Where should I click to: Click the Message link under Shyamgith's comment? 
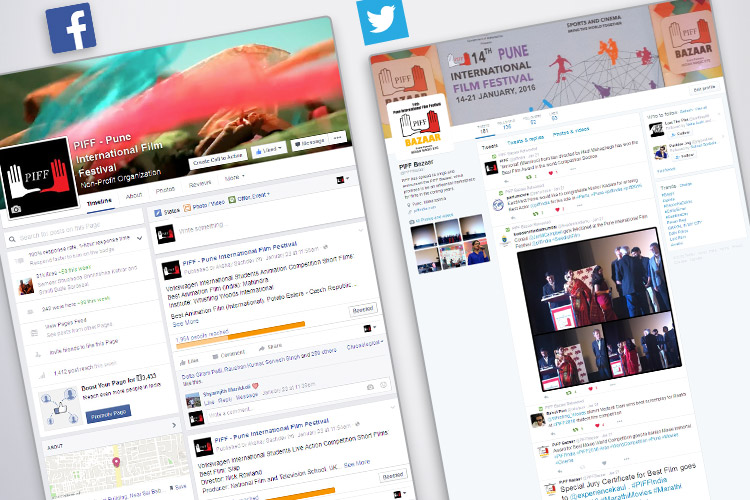(x=247, y=396)
